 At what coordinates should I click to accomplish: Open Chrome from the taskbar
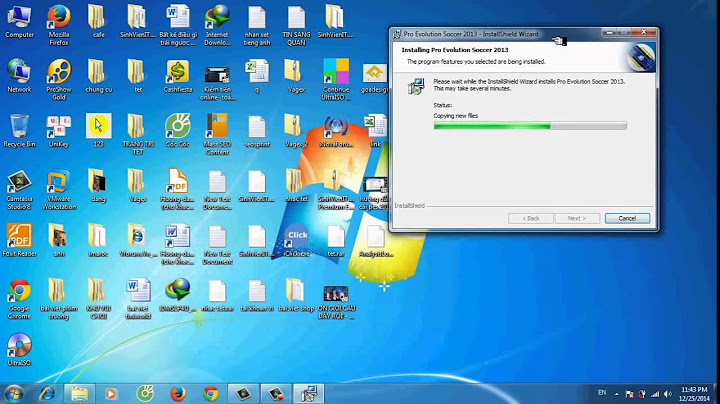[211, 394]
